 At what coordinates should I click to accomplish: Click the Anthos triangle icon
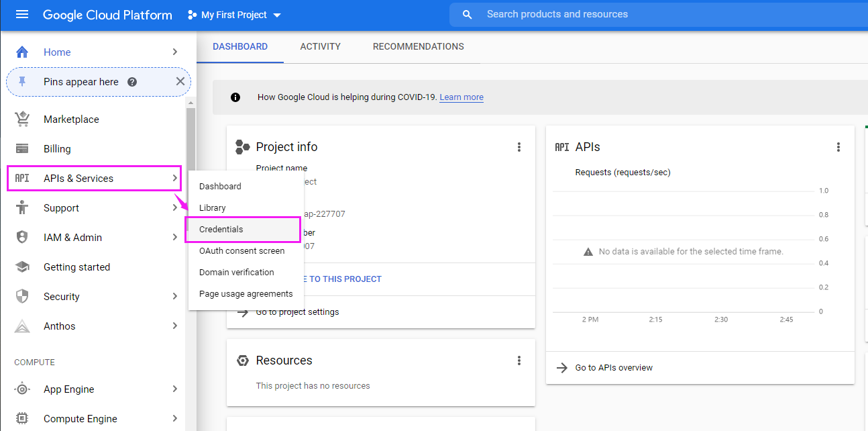tap(22, 326)
